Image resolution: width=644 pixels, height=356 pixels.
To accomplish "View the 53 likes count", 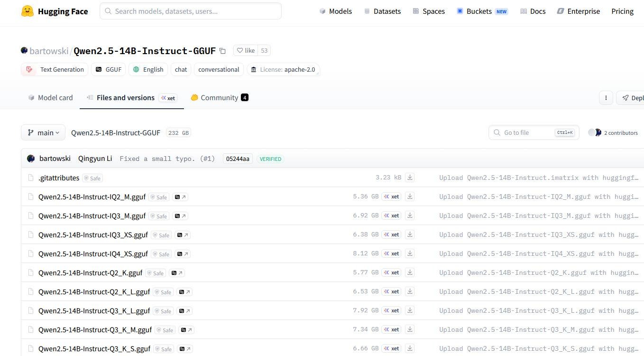I will tap(264, 51).
